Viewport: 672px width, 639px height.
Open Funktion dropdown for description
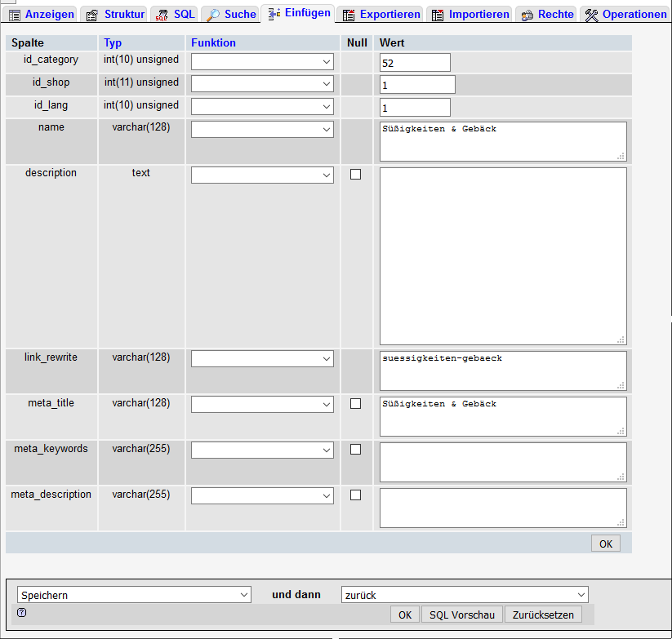click(x=262, y=175)
